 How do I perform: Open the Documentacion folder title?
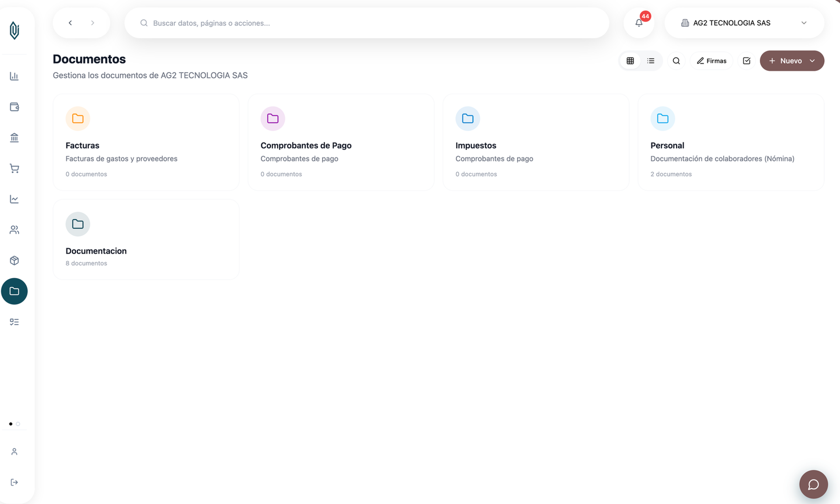(x=96, y=251)
